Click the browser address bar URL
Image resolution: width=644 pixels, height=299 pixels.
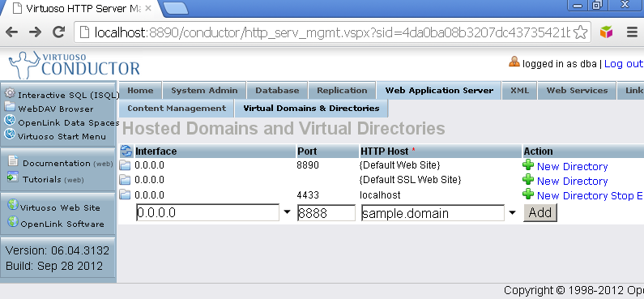[332, 32]
